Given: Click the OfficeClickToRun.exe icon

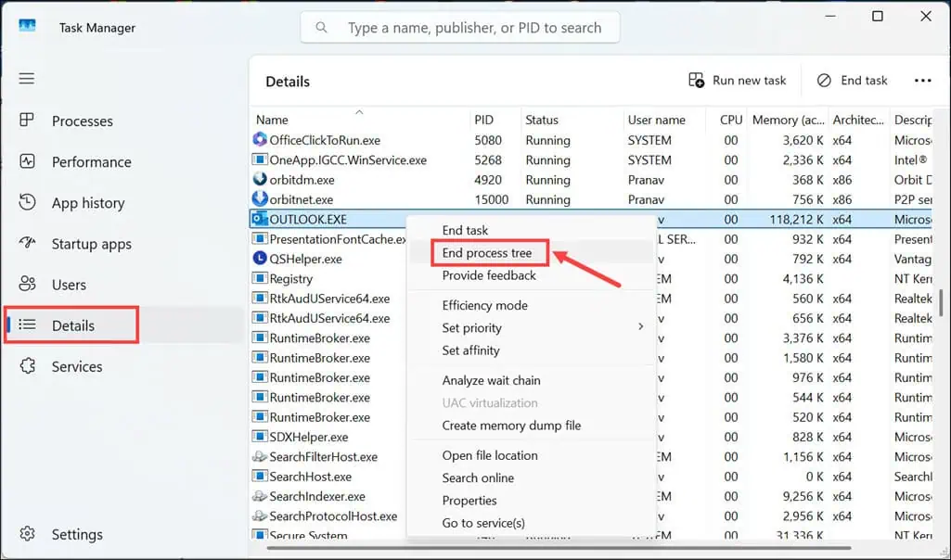Looking at the screenshot, I should point(260,139).
